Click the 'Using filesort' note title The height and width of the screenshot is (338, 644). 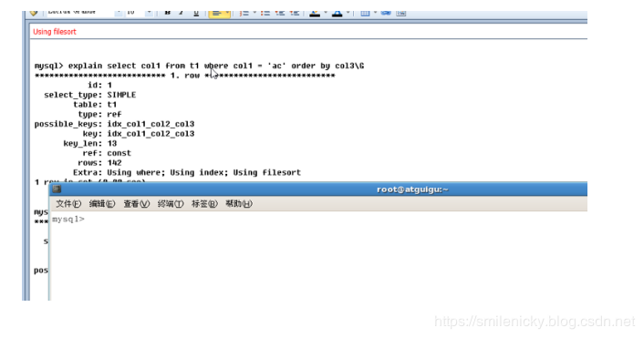pyautogui.click(x=55, y=32)
